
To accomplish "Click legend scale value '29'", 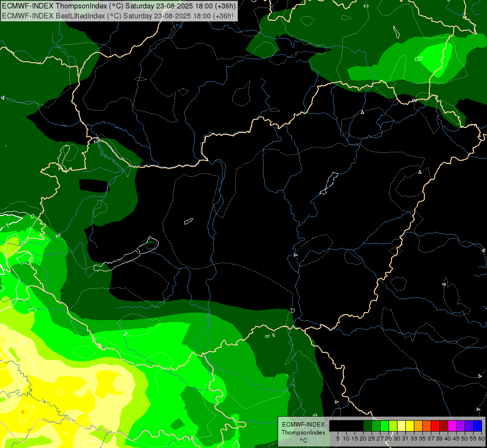I will click(389, 439).
